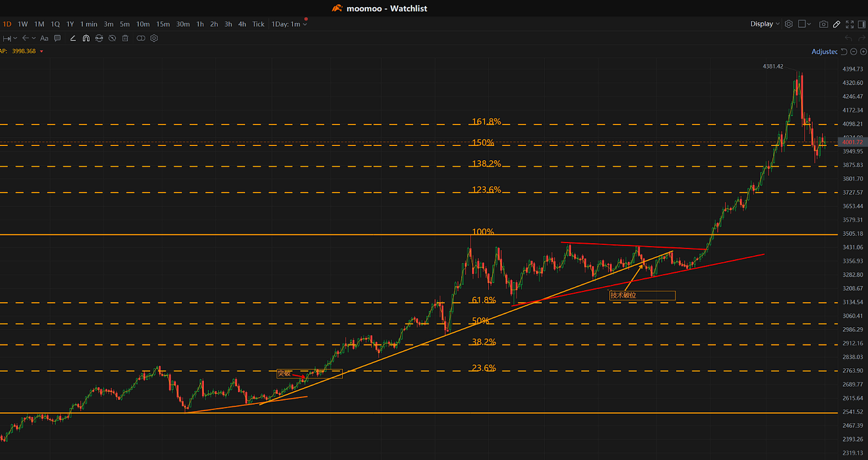Toggle the continuous drawing mode switch
This screenshot has height=460, width=868.
pyautogui.click(x=141, y=38)
